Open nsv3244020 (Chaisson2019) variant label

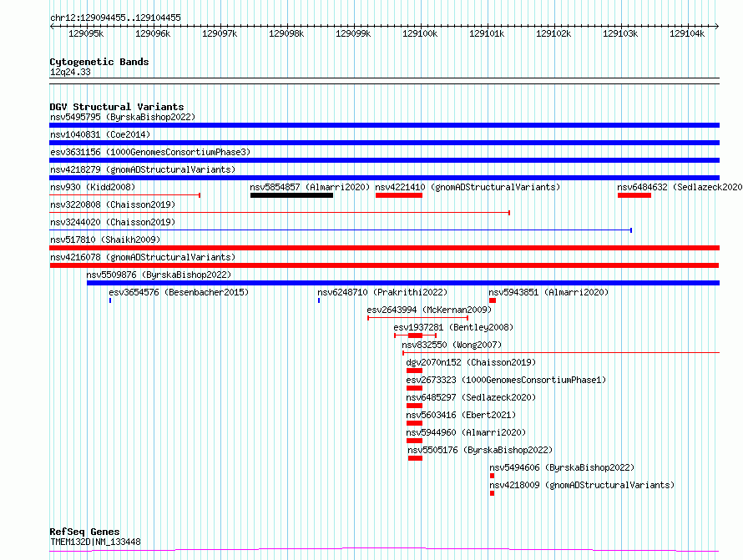click(113, 222)
